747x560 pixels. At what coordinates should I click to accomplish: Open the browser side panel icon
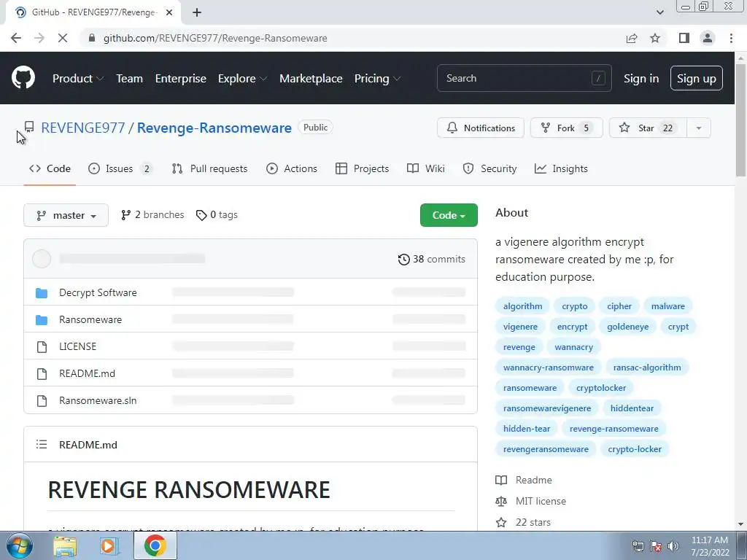[x=684, y=38]
